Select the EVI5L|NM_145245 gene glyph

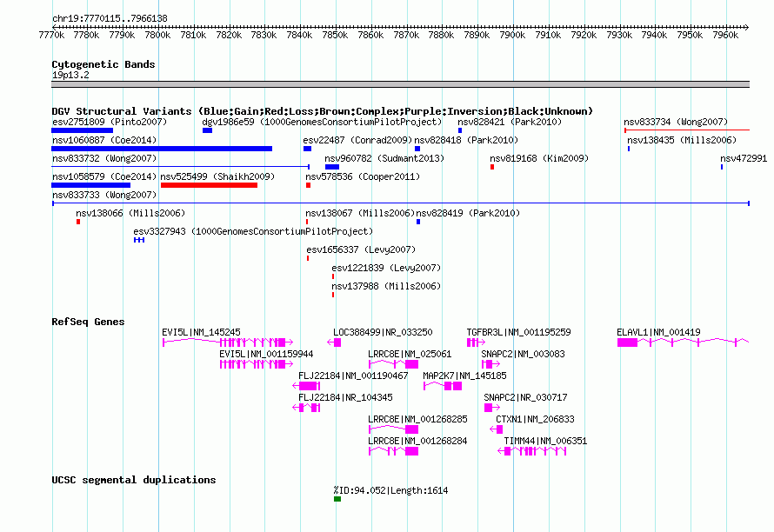point(228,342)
